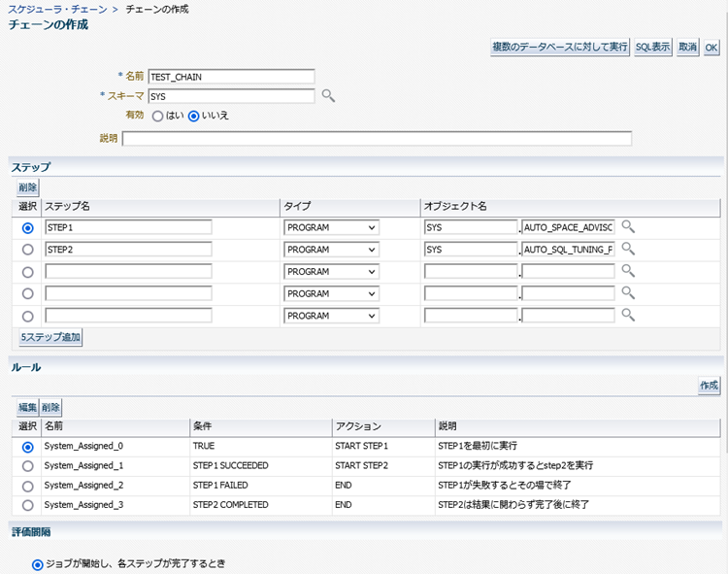728x574 pixels.
Task: Click the STEP1 object lookup magnifier icon
Action: [x=628, y=227]
